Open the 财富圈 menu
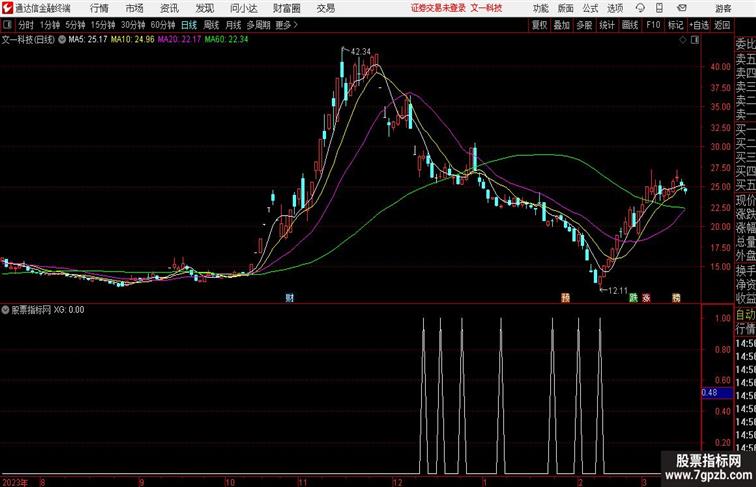The height and width of the screenshot is (487, 756). coord(286,8)
